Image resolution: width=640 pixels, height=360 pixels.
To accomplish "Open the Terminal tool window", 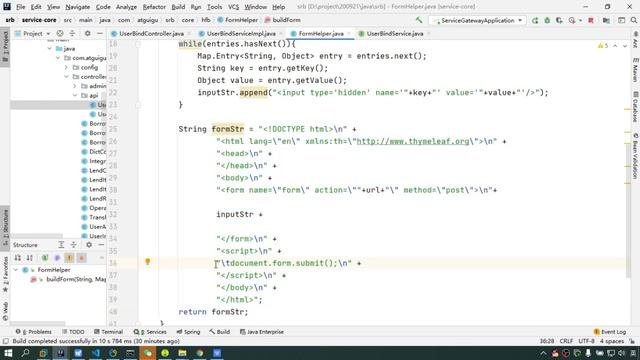I will click(109, 332).
